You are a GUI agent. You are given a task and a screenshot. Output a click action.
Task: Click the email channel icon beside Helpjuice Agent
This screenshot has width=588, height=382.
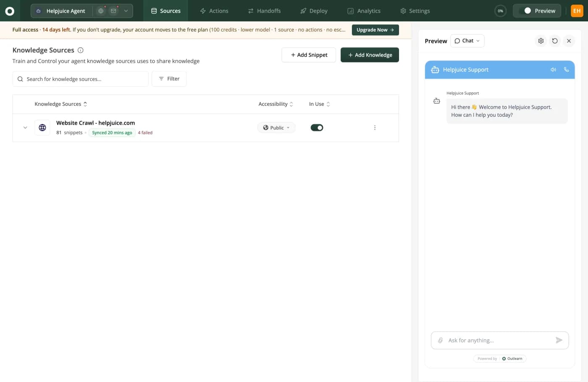pos(113,11)
